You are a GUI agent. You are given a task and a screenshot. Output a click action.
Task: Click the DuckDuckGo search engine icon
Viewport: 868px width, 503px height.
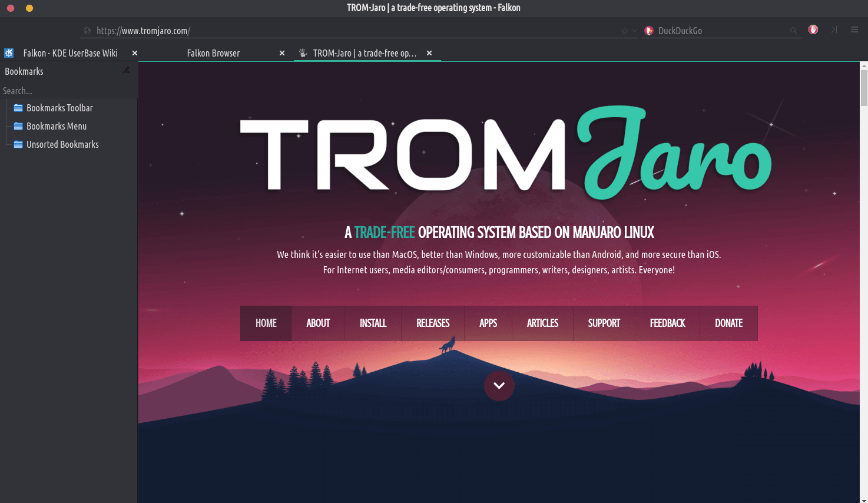click(649, 31)
